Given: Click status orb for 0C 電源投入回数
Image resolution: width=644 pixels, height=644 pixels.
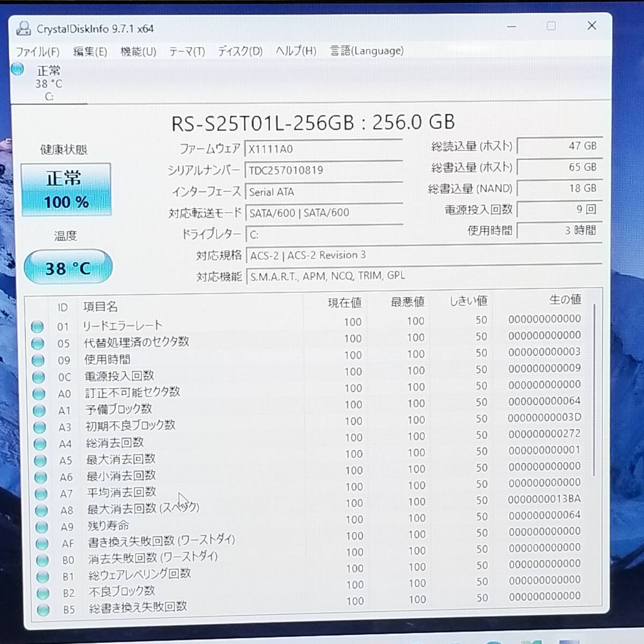Looking at the screenshot, I should point(38,377).
